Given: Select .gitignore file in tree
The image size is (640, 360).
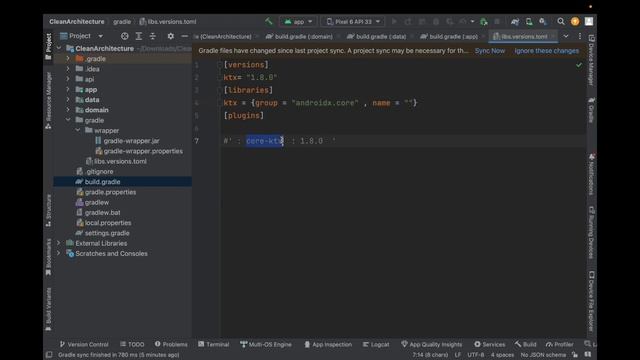Looking at the screenshot, I should (95, 171).
